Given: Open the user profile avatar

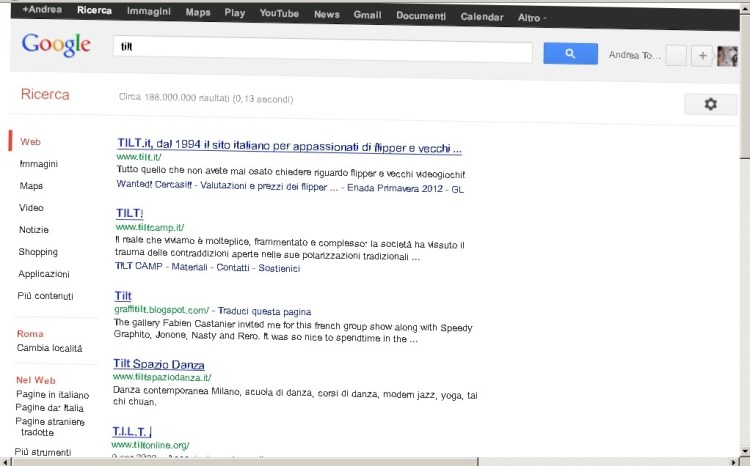Looking at the screenshot, I should point(727,56).
